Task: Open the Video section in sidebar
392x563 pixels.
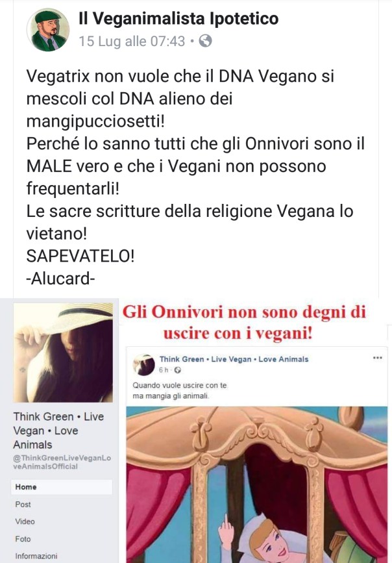Action: pos(25,521)
